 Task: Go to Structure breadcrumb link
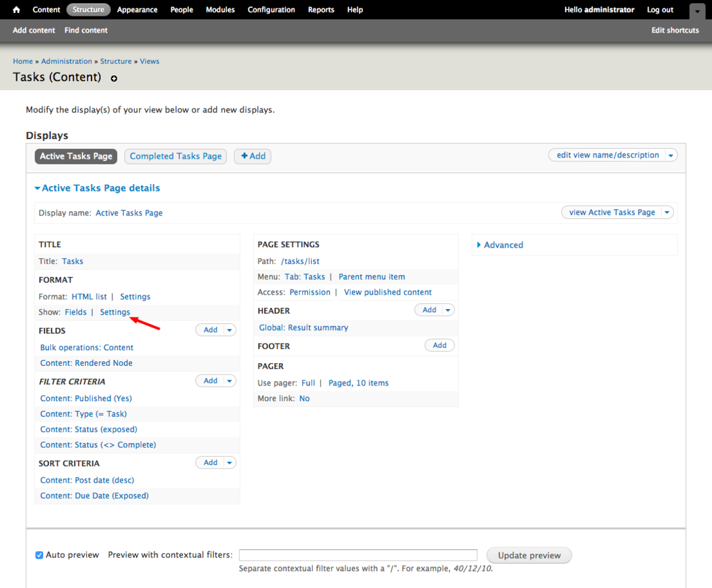116,61
